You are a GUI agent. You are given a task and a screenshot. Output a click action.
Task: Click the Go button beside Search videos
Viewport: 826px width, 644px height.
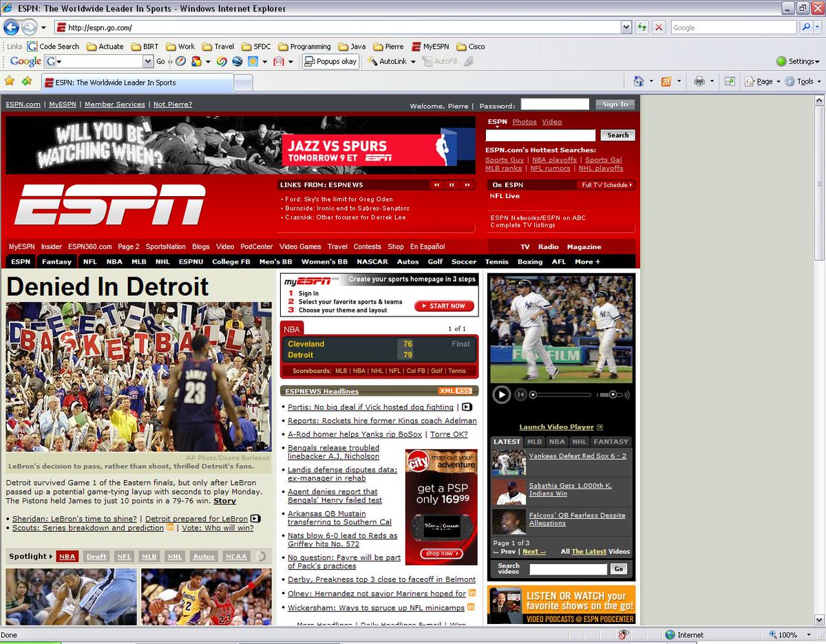click(619, 569)
